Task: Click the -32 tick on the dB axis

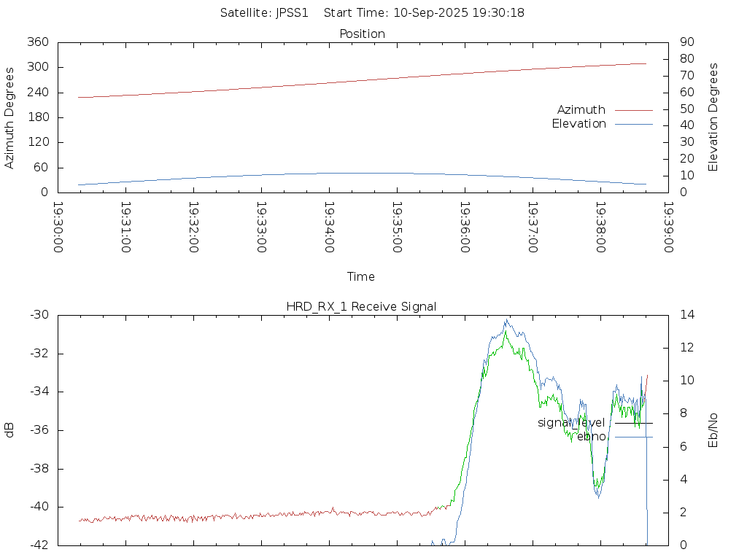Action: point(39,354)
